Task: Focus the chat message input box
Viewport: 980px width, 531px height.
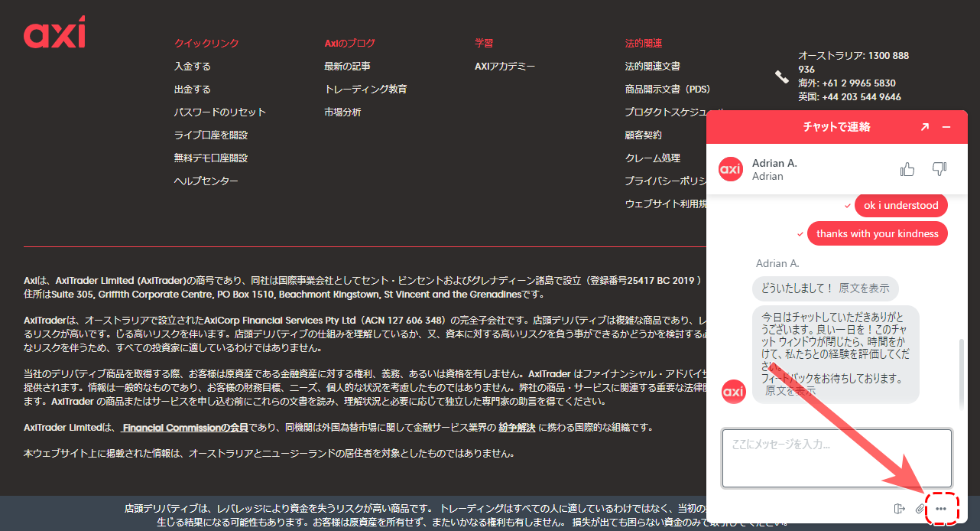Action: click(x=837, y=458)
